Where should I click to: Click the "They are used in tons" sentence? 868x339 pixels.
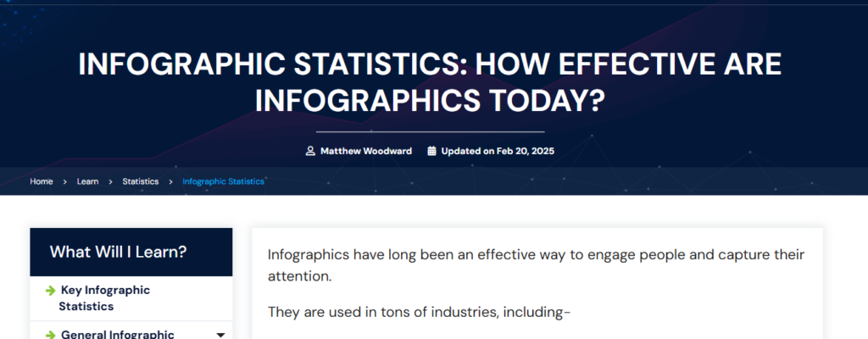[x=419, y=312]
